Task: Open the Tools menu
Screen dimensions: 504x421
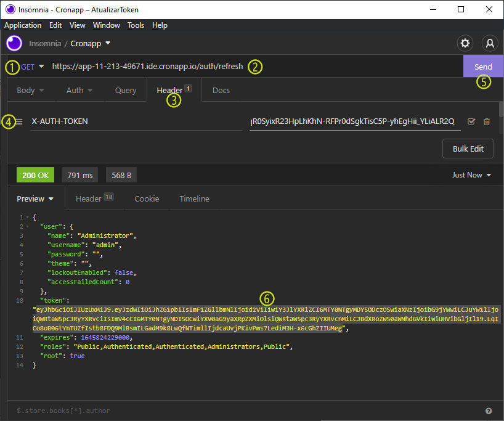Action: 136,25
